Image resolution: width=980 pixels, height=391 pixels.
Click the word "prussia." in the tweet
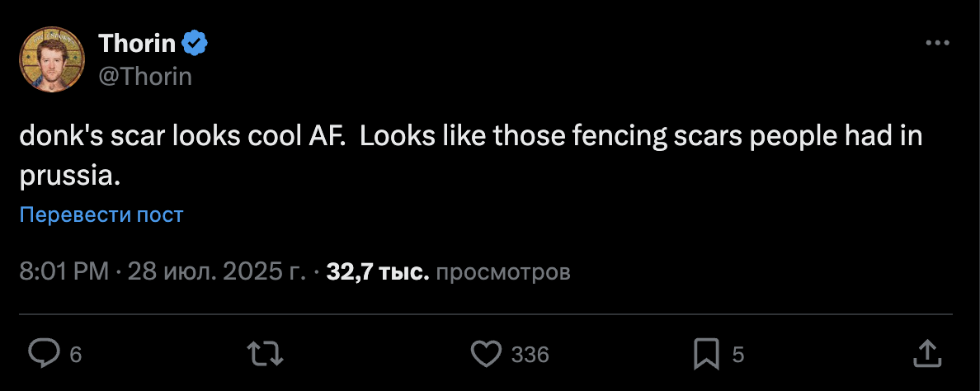70,176
